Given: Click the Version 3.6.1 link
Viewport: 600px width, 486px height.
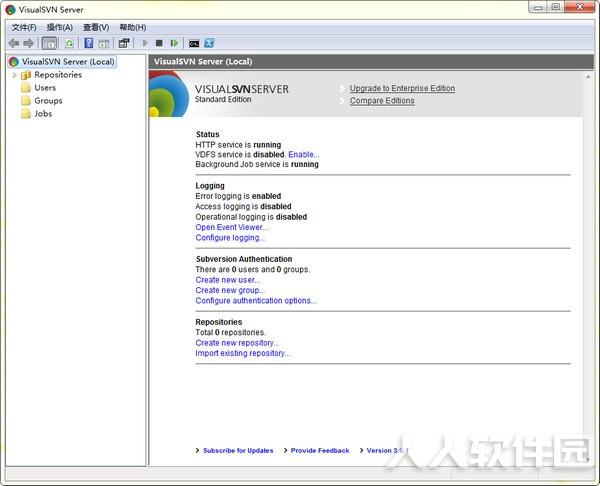Looking at the screenshot, I should click(387, 450).
